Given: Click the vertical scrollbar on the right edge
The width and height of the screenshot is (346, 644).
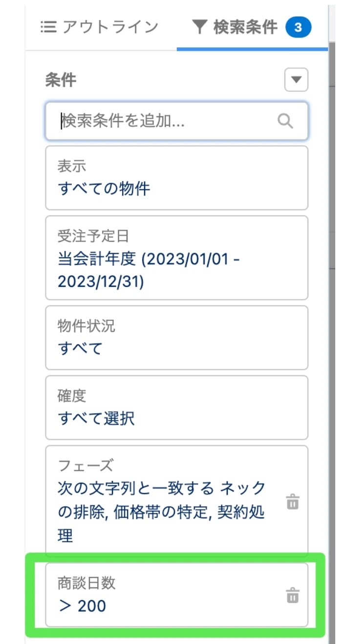Looking at the screenshot, I should point(332,342).
